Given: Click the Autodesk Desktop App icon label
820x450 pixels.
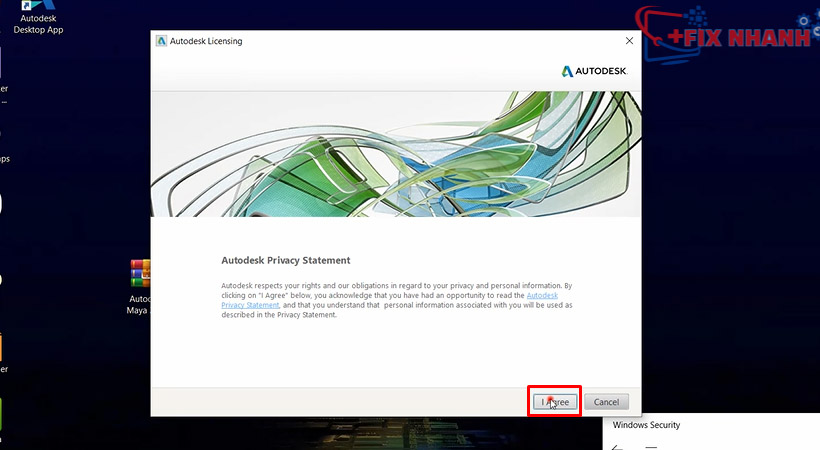Looking at the screenshot, I should point(39,24).
